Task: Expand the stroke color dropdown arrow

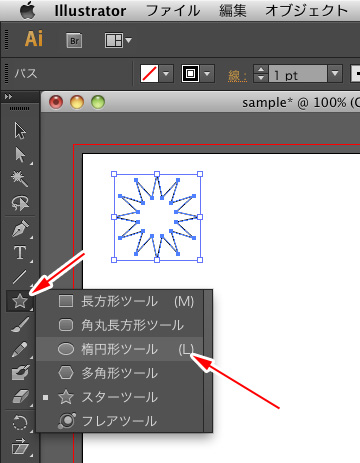Action: tap(207, 74)
